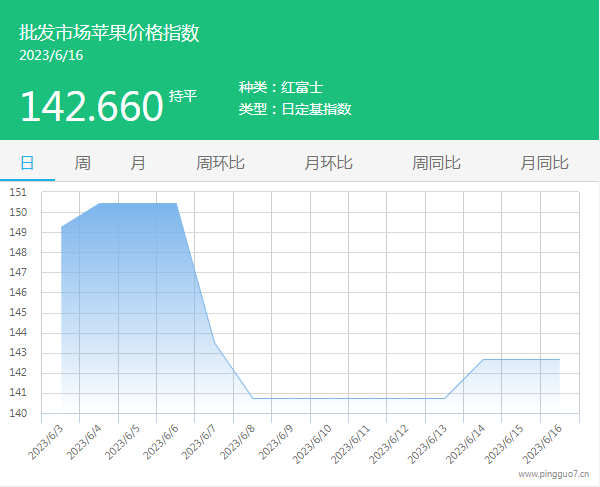Click the title 批发市场苹果价格指数

(x=109, y=33)
